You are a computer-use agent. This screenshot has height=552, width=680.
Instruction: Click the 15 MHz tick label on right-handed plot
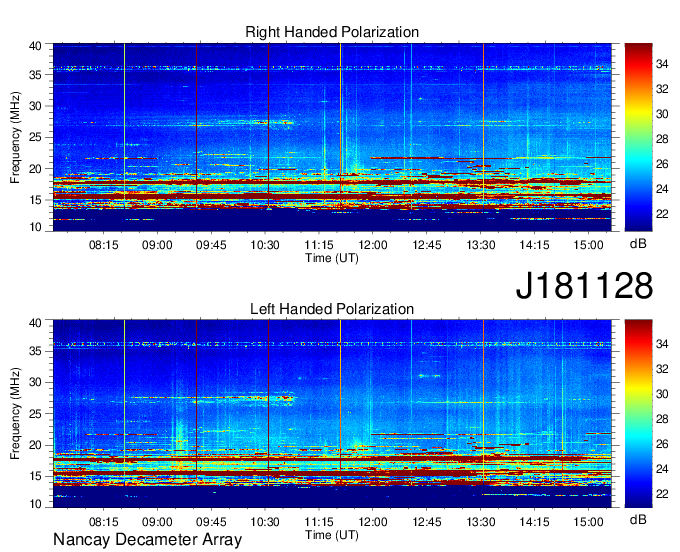[x=35, y=200]
